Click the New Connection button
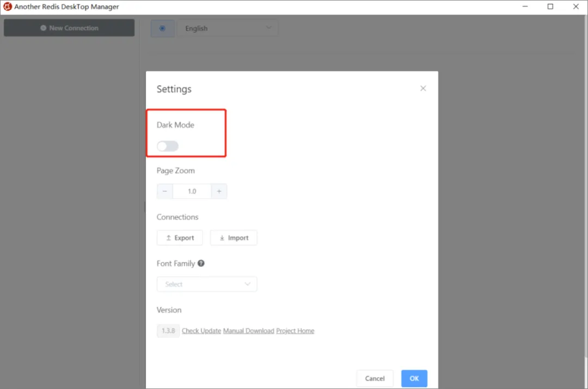The height and width of the screenshot is (389, 588). [69, 28]
